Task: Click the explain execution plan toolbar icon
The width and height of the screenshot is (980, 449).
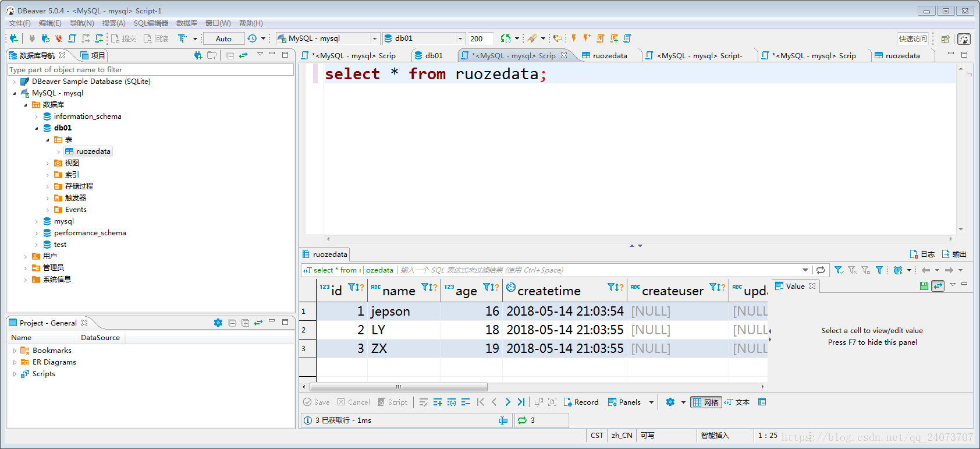Action: pos(627,38)
